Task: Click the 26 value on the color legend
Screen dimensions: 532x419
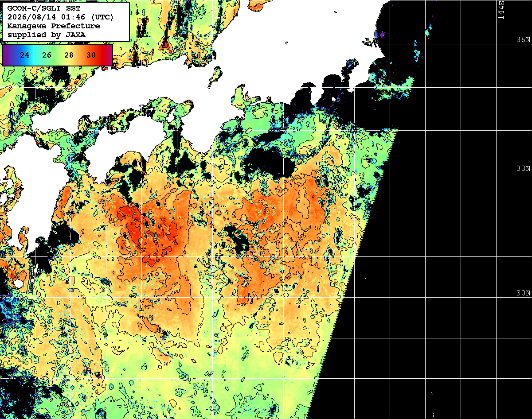Action: click(47, 55)
